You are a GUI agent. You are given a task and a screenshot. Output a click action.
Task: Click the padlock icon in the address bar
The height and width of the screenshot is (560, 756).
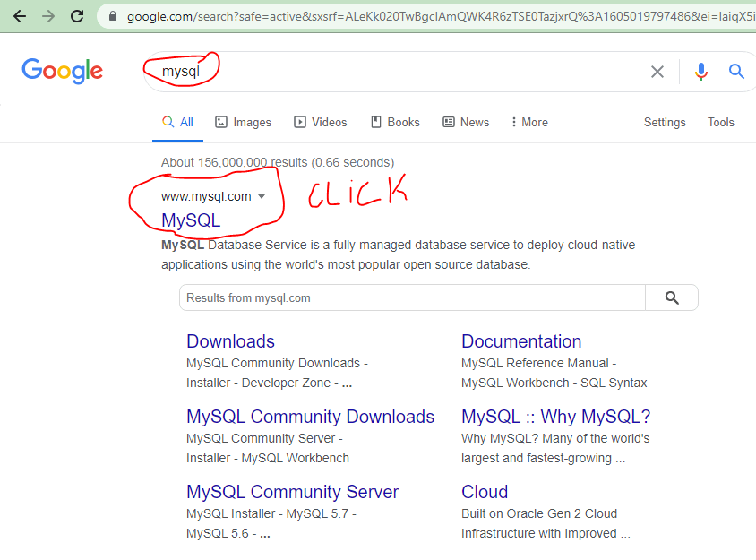point(113,16)
